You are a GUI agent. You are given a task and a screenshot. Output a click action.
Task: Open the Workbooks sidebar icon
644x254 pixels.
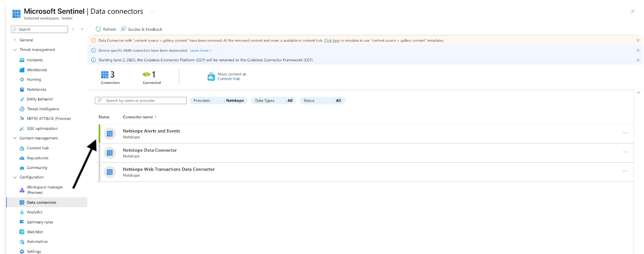tap(22, 70)
